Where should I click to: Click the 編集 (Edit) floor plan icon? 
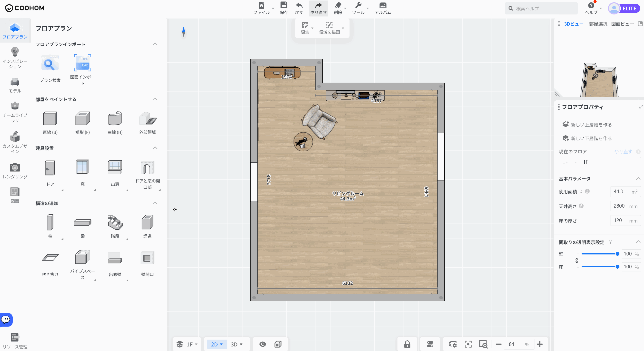[x=305, y=25]
